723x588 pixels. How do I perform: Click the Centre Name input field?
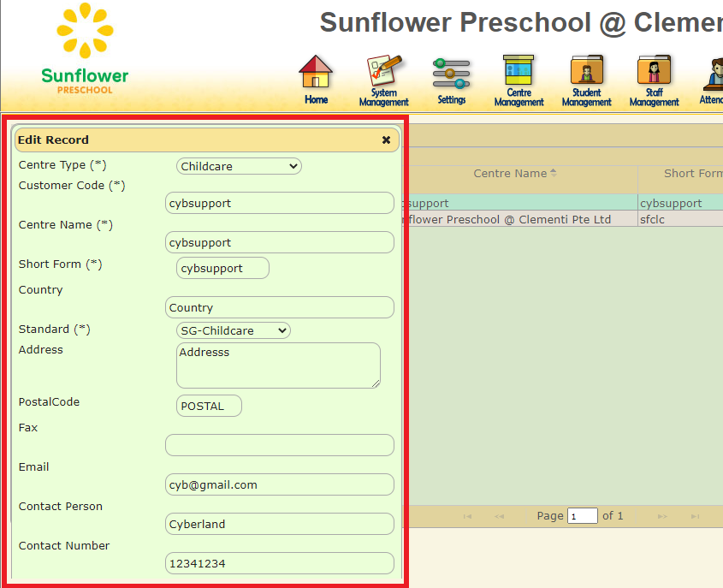click(280, 242)
